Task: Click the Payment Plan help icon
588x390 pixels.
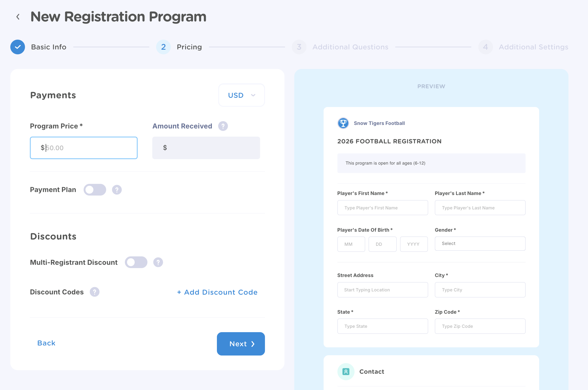Action: coord(117,190)
